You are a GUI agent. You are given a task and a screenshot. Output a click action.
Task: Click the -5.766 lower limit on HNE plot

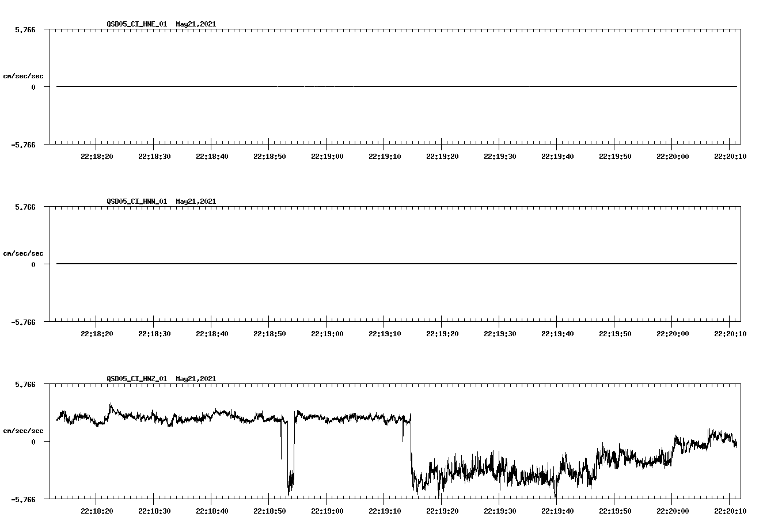pyautogui.click(x=24, y=145)
